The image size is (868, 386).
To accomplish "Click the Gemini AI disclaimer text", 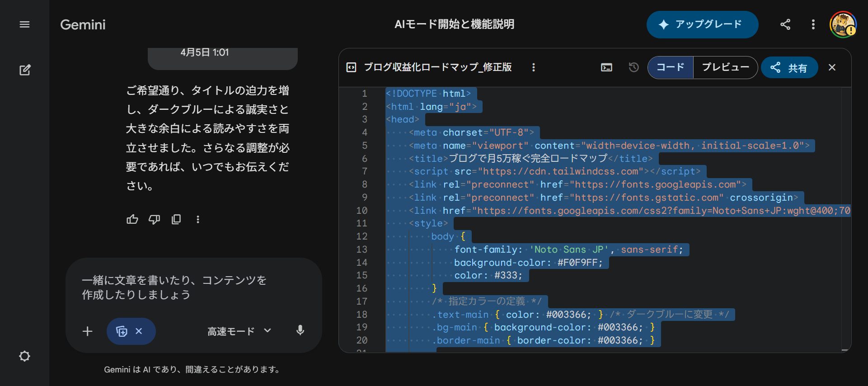I will [192, 370].
